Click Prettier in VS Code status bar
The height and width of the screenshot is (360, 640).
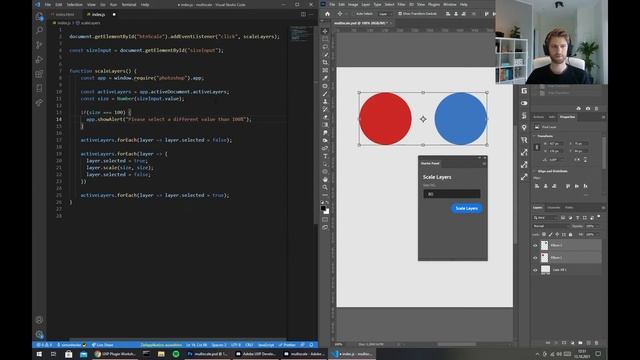[287, 345]
